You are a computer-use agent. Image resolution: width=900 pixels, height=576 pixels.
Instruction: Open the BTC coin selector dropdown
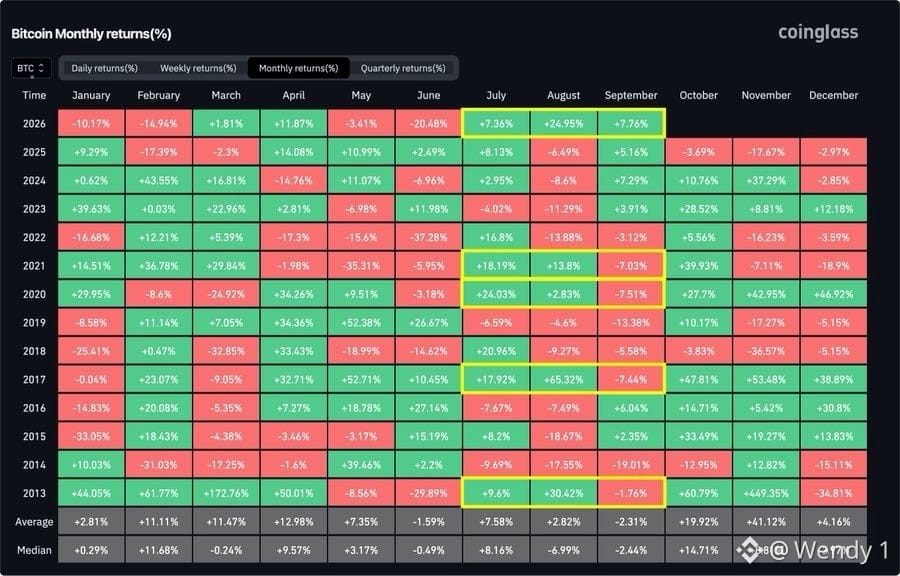click(31, 68)
